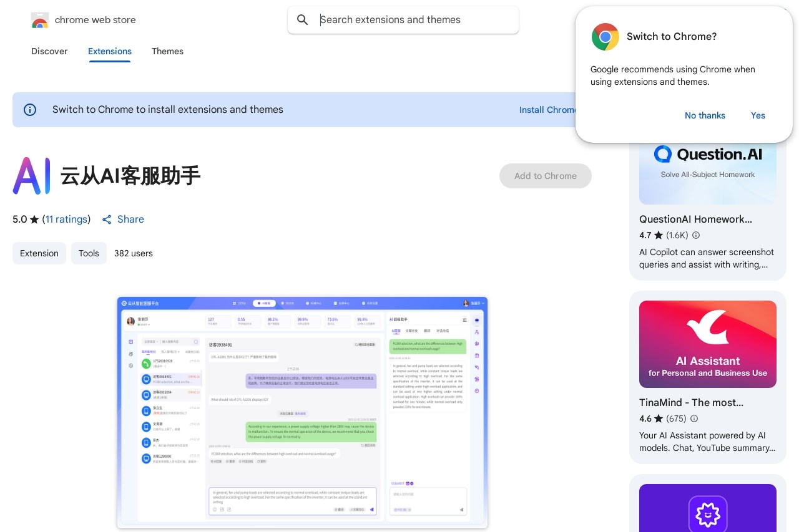Screen dimensions: 799x532
Task: Open the QuestionAI Homework title
Action: click(x=695, y=219)
